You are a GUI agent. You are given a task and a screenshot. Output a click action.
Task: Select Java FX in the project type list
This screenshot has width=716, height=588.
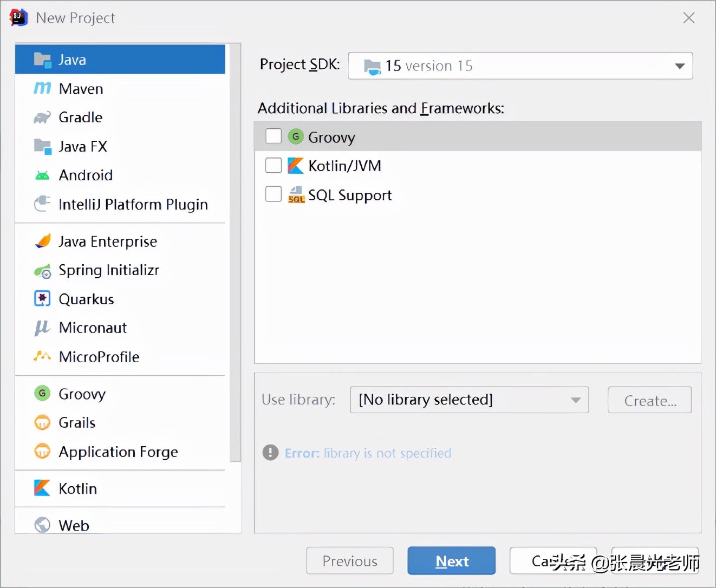(120, 146)
